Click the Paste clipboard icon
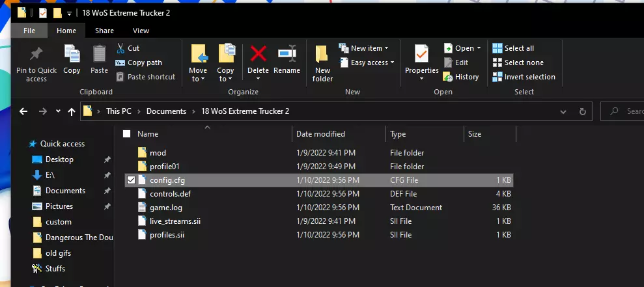The height and width of the screenshot is (287, 644). (99, 54)
